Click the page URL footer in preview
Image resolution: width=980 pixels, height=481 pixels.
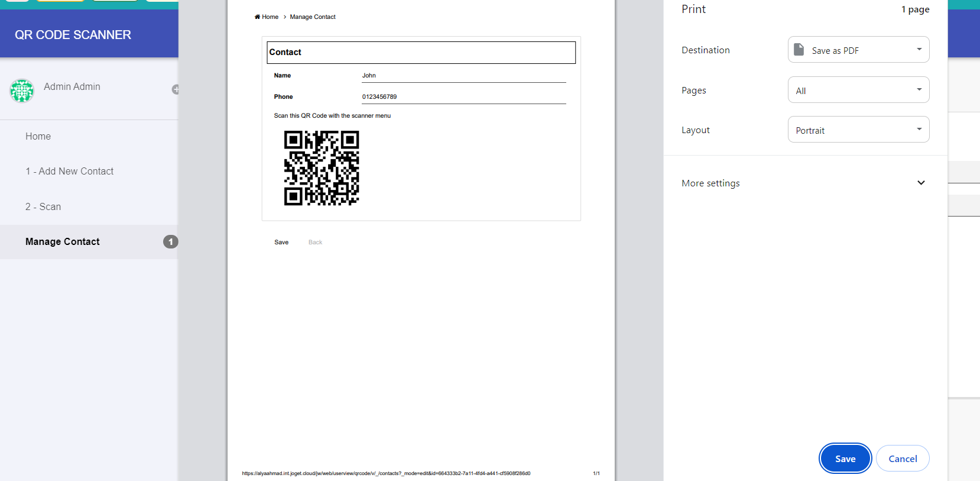pos(386,473)
